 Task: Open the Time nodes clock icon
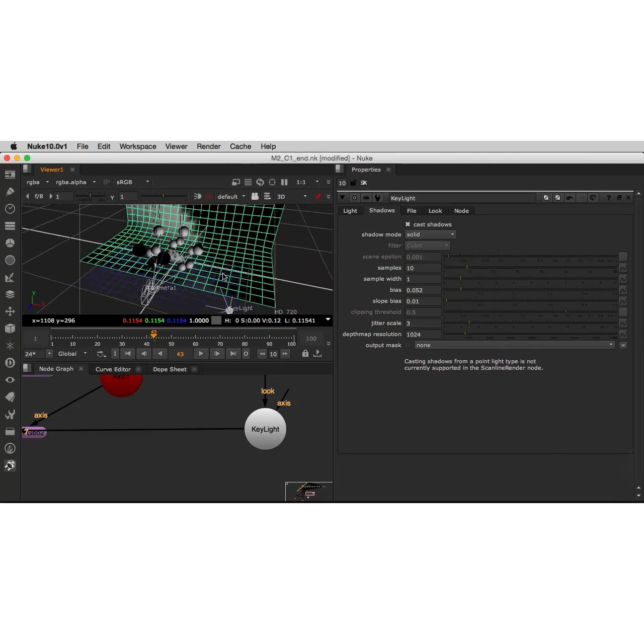point(10,209)
